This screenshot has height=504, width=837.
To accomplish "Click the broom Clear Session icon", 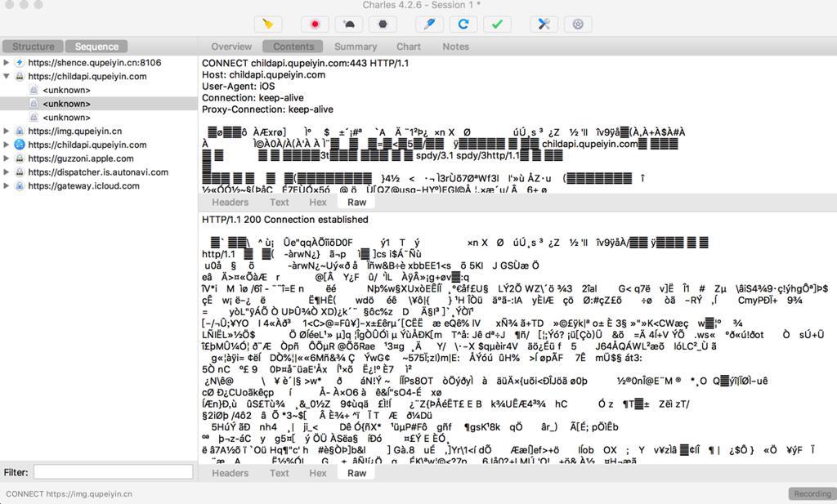I will [x=268, y=24].
